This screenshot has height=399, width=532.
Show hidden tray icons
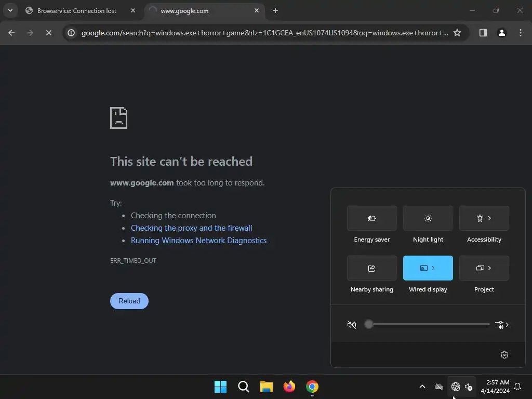pos(422,387)
